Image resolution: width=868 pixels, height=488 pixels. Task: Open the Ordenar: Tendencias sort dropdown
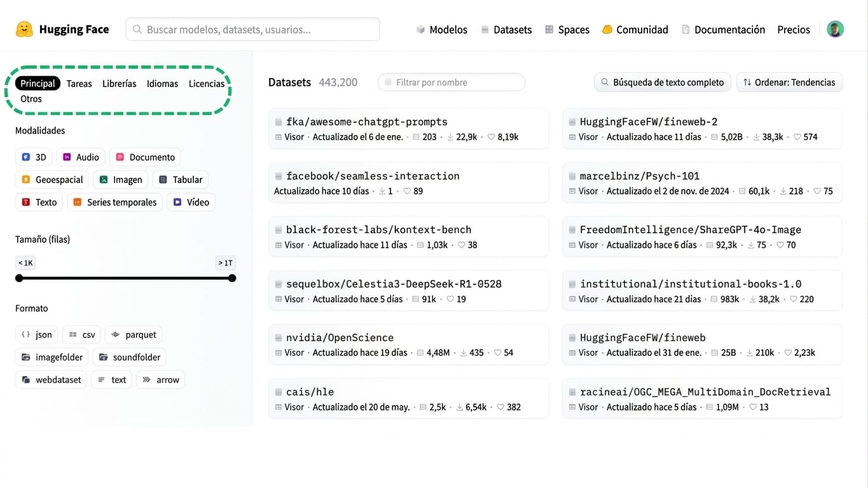tap(789, 82)
